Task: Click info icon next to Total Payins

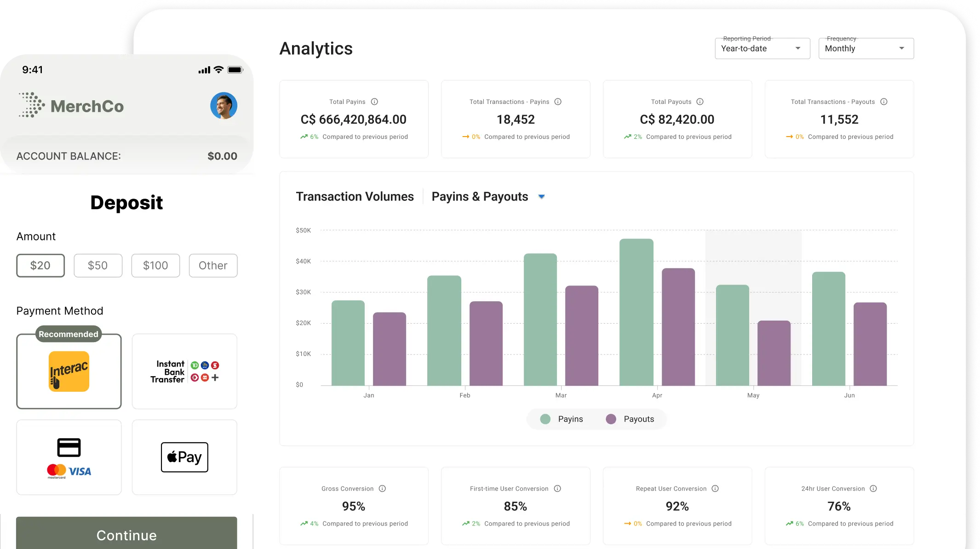Action: pos(374,102)
